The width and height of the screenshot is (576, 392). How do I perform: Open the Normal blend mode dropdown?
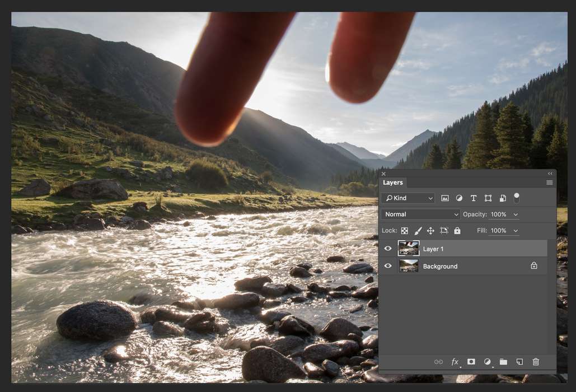point(421,214)
